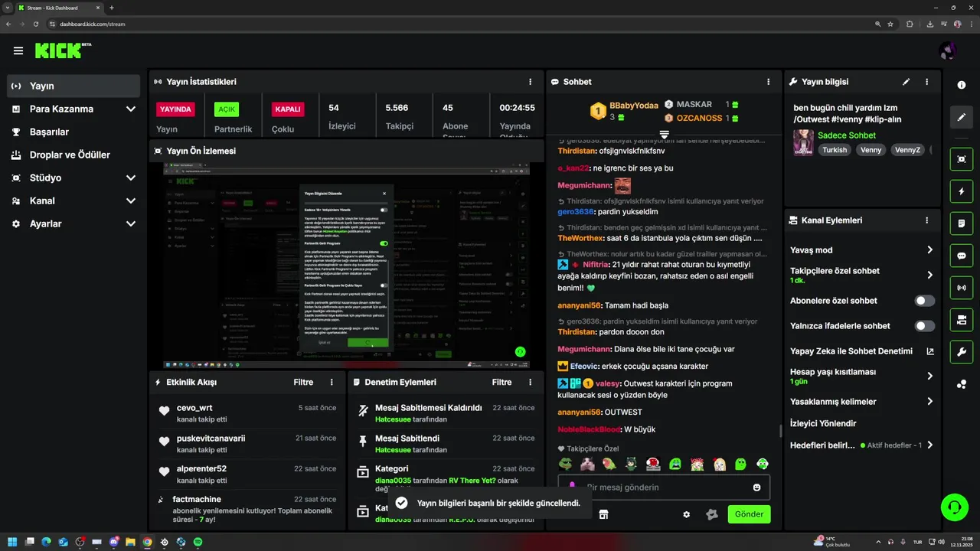This screenshot has height=551, width=980.
Task: Open the Sadece Sohbet category link
Action: click(x=846, y=135)
